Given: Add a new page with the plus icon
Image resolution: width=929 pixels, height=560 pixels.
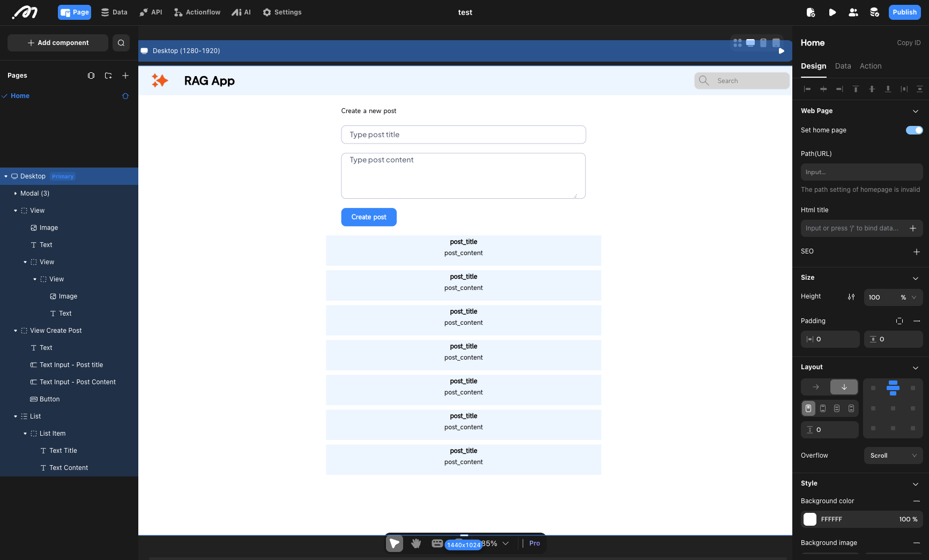Looking at the screenshot, I should (x=125, y=76).
